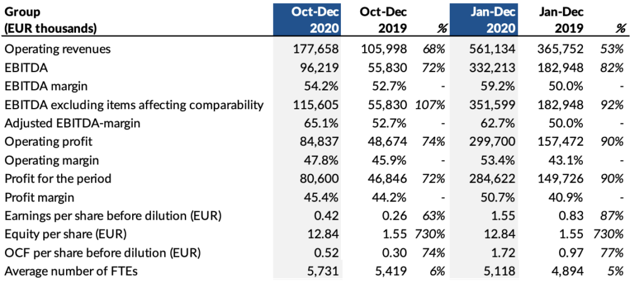Select the 5,731 FTEs value
This screenshot has height=297, width=644.
point(323,271)
